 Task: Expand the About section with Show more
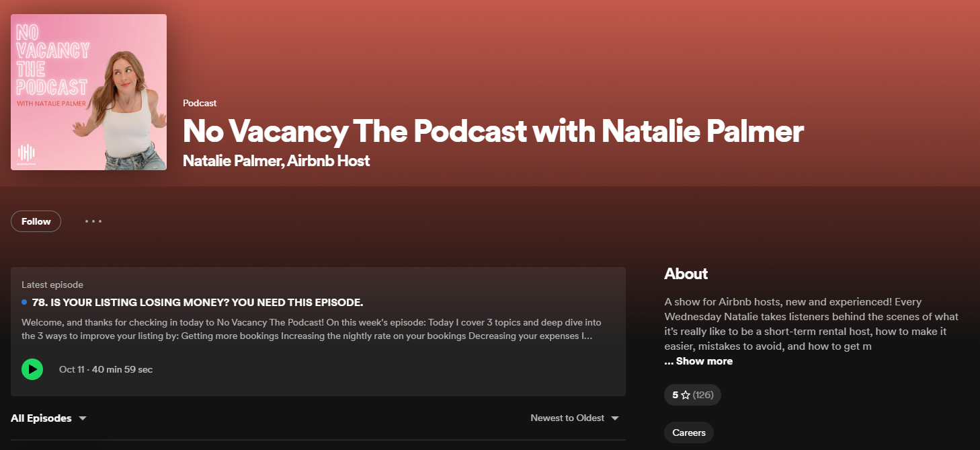[x=698, y=361]
